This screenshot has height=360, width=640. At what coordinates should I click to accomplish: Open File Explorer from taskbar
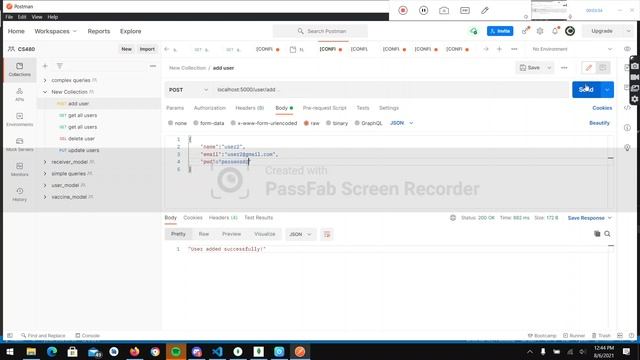[31, 351]
